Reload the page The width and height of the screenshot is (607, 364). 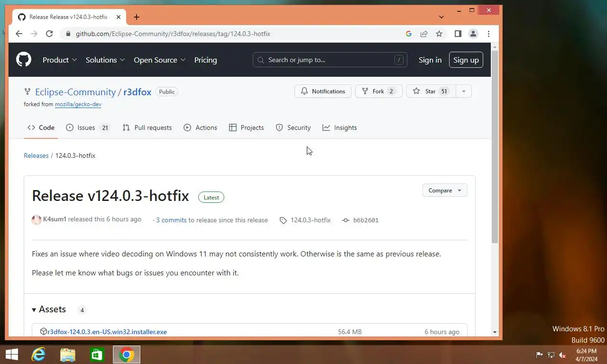pos(49,34)
